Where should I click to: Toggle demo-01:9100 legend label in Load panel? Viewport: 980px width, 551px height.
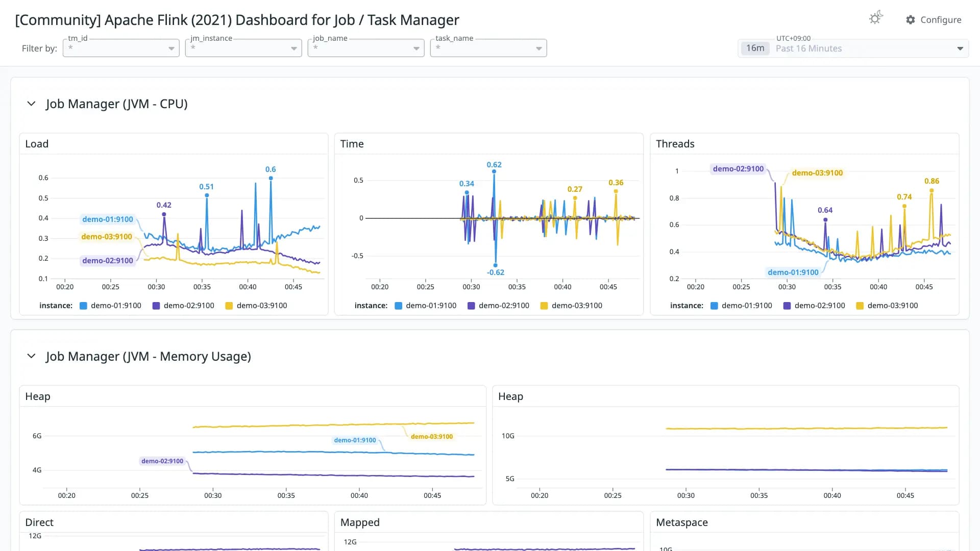pos(116,306)
